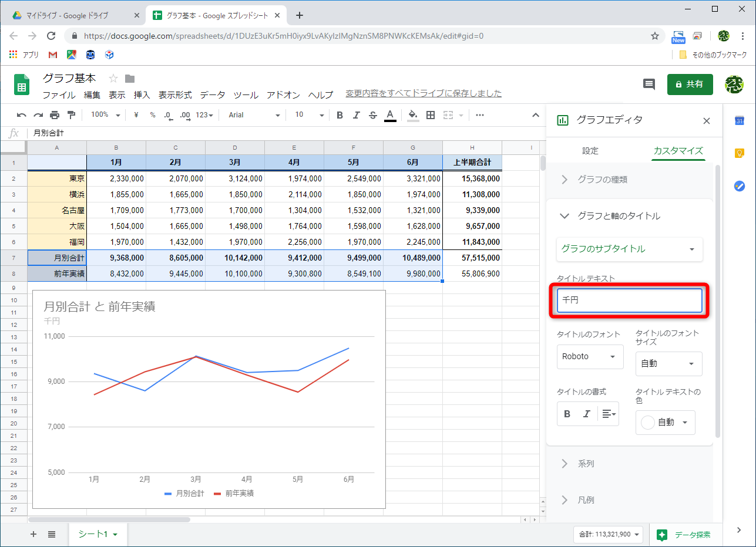Increase decimal places button
Viewport: 756px width, 547px height.
(x=185, y=115)
